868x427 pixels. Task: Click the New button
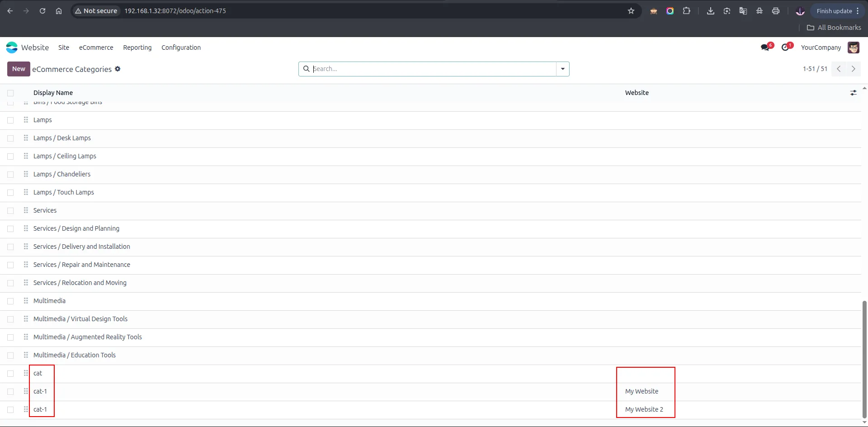pyautogui.click(x=19, y=69)
